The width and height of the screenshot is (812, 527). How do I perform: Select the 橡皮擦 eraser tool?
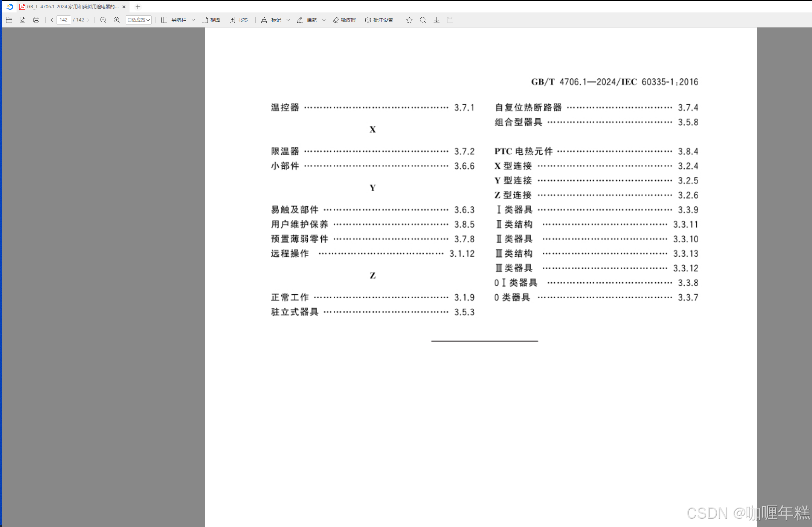(x=344, y=20)
